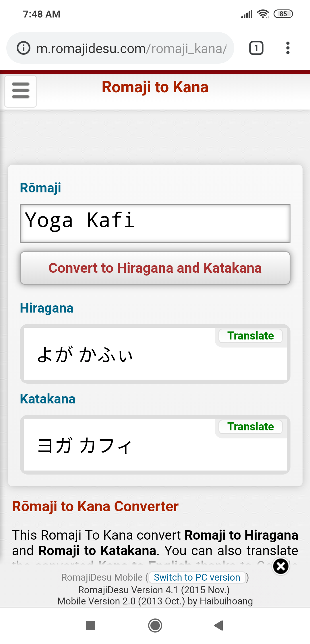Click the Romaji to Kana Converter heading
310x644 pixels.
click(95, 506)
